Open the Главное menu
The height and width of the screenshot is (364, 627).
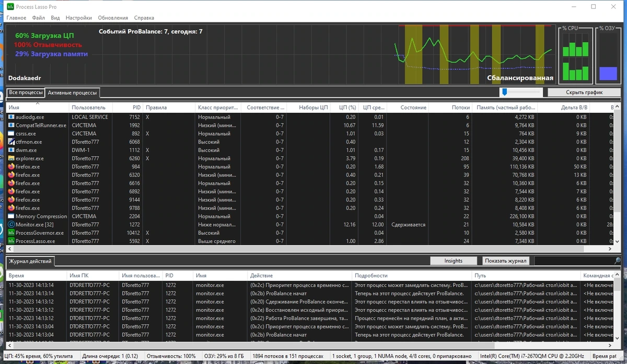[x=16, y=18]
